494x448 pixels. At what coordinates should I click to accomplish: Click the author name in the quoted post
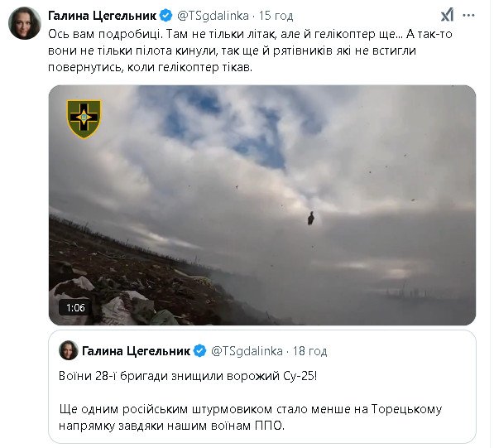point(136,351)
